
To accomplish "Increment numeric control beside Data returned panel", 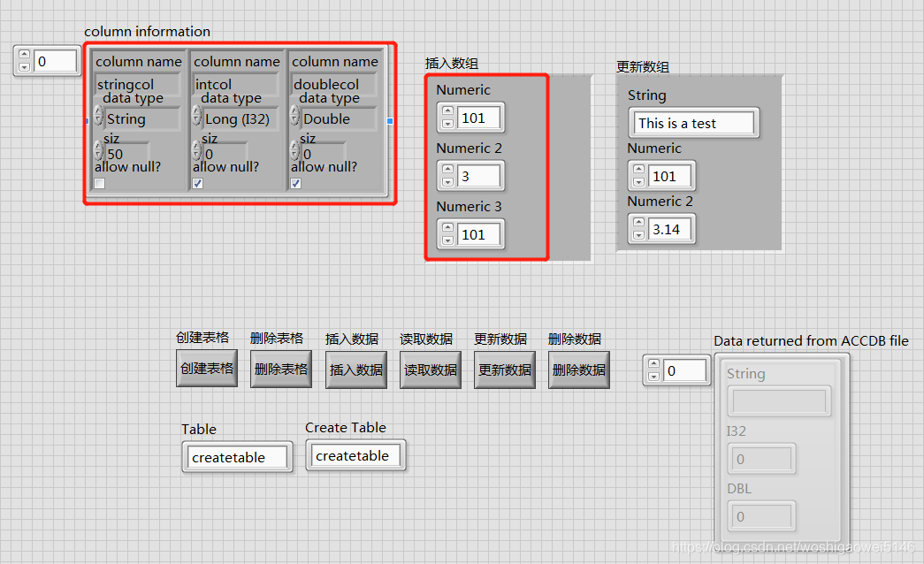I will click(653, 364).
